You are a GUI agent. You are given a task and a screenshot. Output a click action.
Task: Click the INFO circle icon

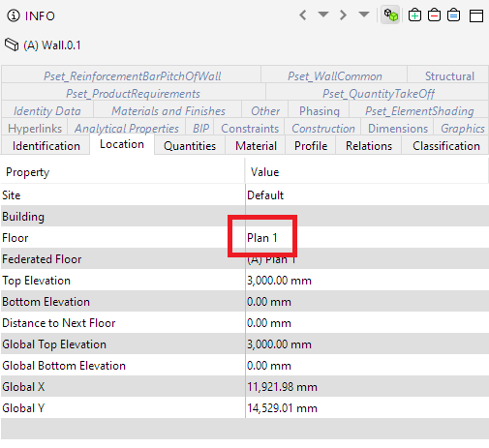[x=14, y=15]
